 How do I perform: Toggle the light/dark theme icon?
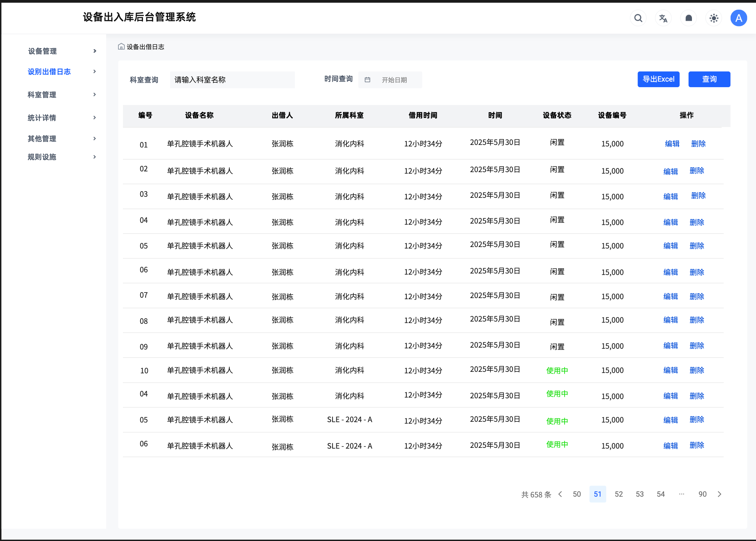point(714,18)
